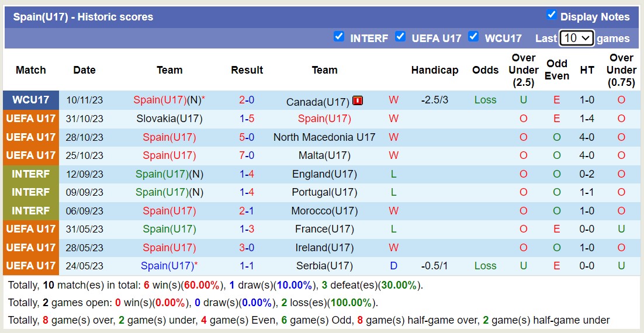Image resolution: width=644 pixels, height=333 pixels.
Task: Click the Handicap column header
Action: tap(434, 70)
